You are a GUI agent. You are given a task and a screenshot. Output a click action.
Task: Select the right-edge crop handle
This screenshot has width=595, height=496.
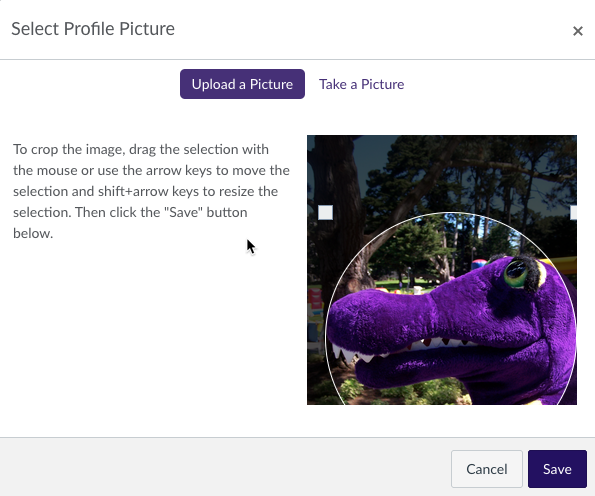pyautogui.click(x=573, y=213)
